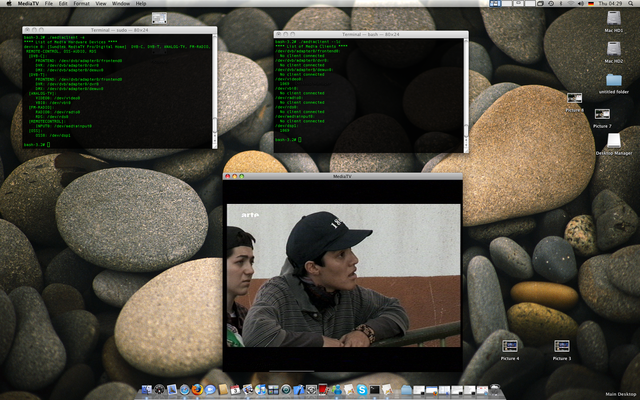Open the Time Machine menu bar icon
The width and height of the screenshot is (640, 400).
pyautogui.click(x=551, y=3)
